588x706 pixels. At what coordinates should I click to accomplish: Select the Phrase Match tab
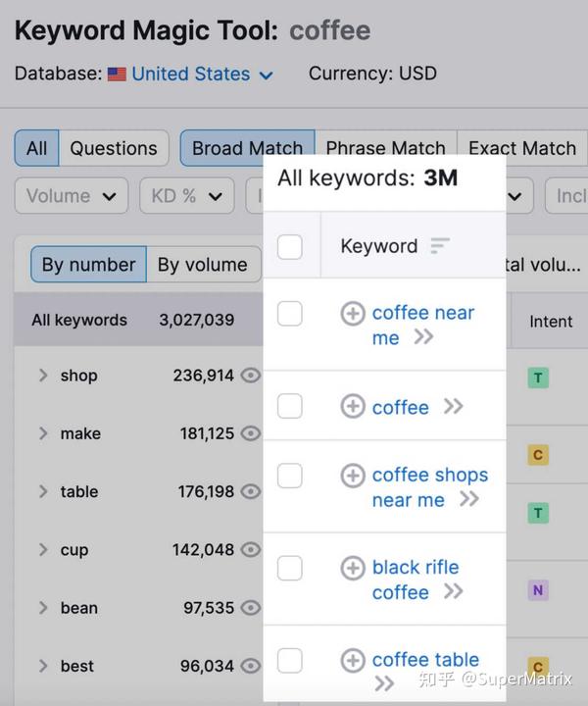pos(385,149)
